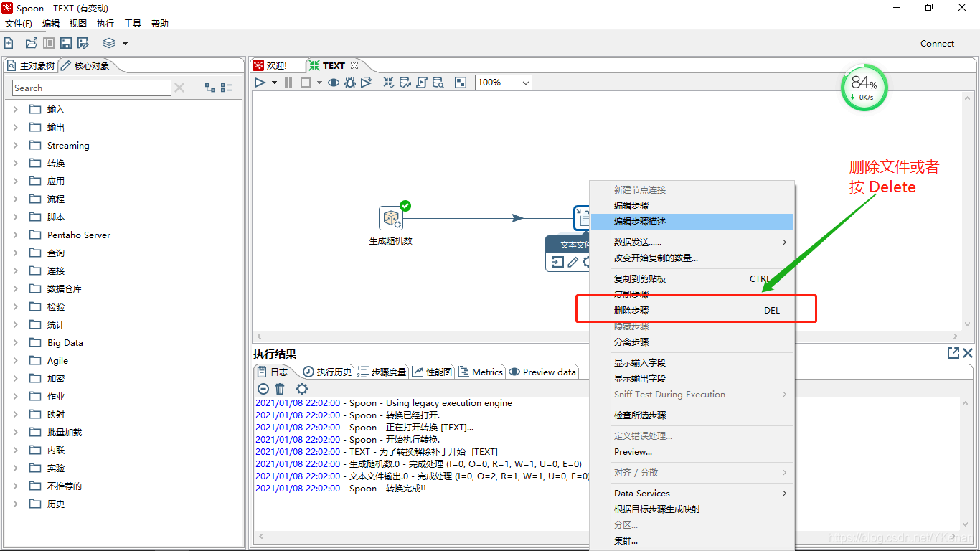
Task: Select the Agile folder
Action: pyautogui.click(x=57, y=360)
